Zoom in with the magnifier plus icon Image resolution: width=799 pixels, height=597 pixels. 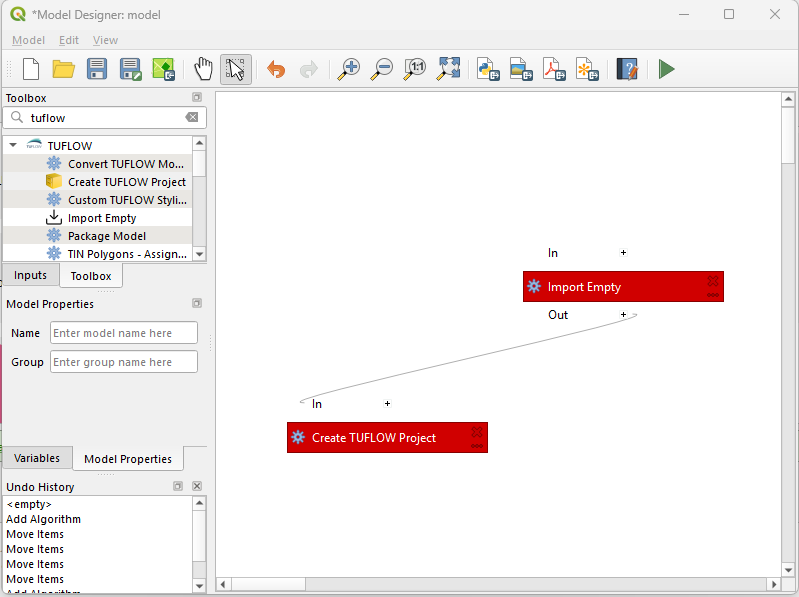(348, 69)
